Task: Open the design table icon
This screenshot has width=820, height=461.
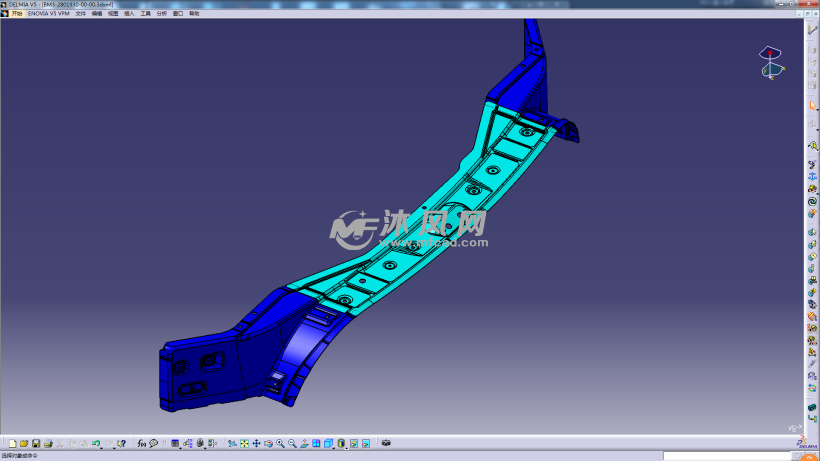Action: tap(175, 443)
